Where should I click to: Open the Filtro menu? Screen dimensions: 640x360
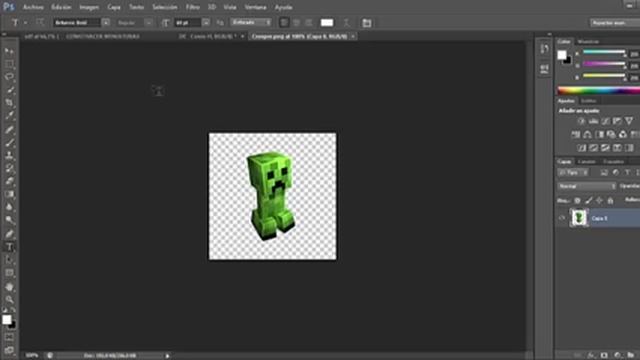click(193, 7)
